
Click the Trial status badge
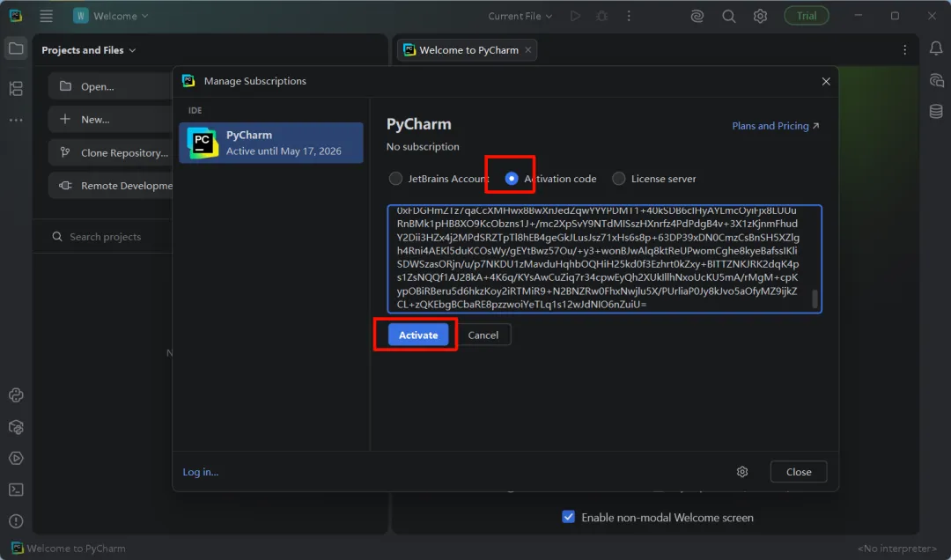pos(806,16)
